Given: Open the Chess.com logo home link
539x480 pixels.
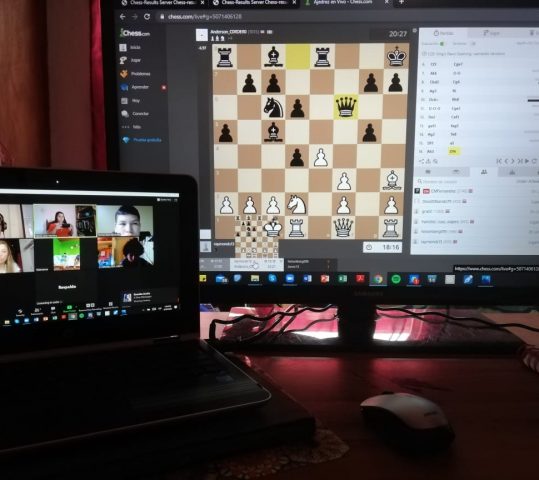Looking at the screenshot, I should (135, 33).
